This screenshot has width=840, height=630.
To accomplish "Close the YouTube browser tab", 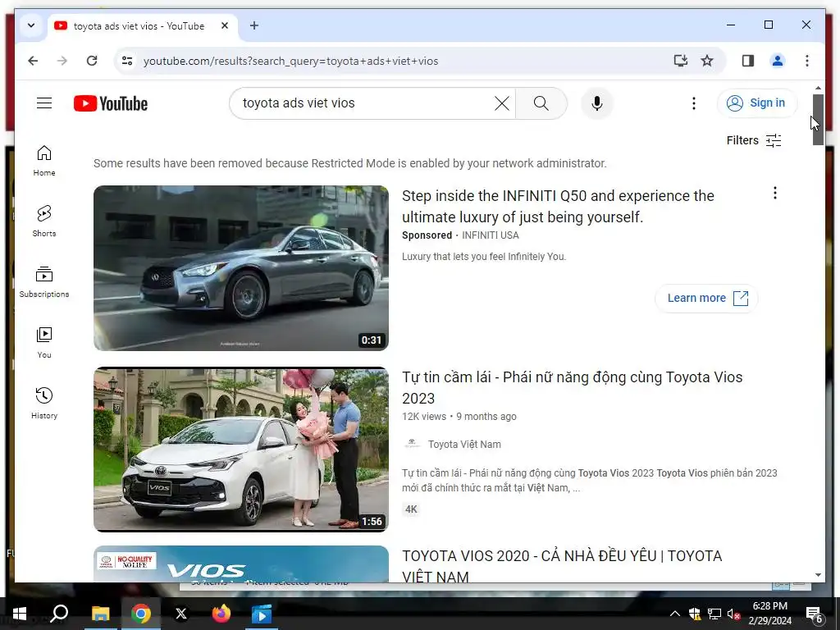I will 225,25.
